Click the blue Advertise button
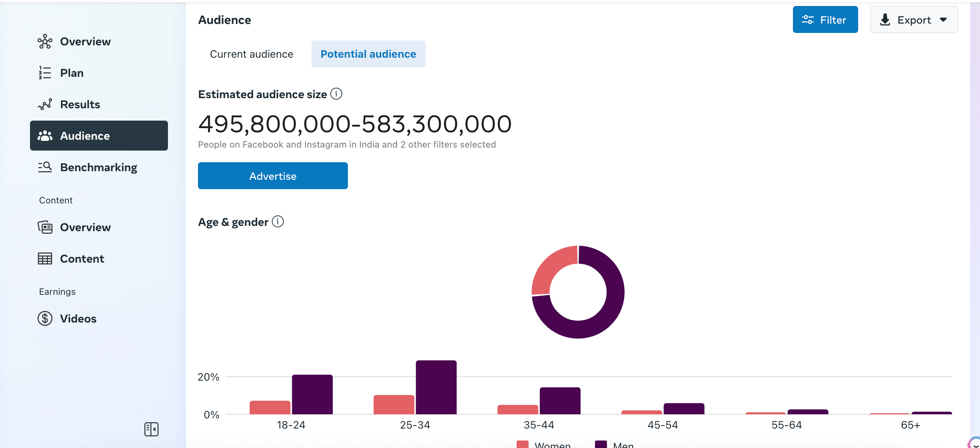Screen dimensions: 980x448 (x=273, y=176)
